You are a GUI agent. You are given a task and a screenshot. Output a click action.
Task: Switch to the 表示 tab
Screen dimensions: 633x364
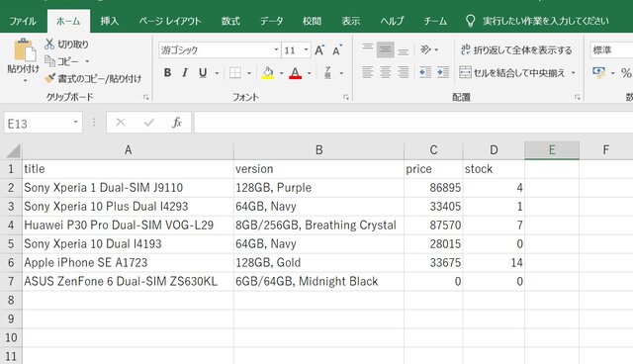[x=351, y=21]
